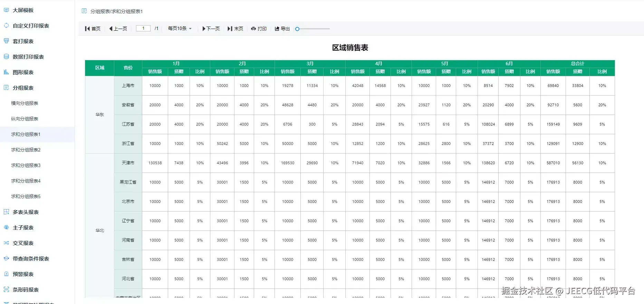
Task: Click the zoom slider handle
Action: [297, 29]
